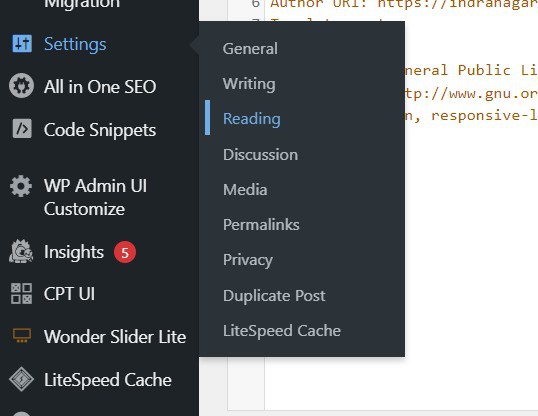
Task: Select Reading in Settings submenu
Action: tap(252, 119)
